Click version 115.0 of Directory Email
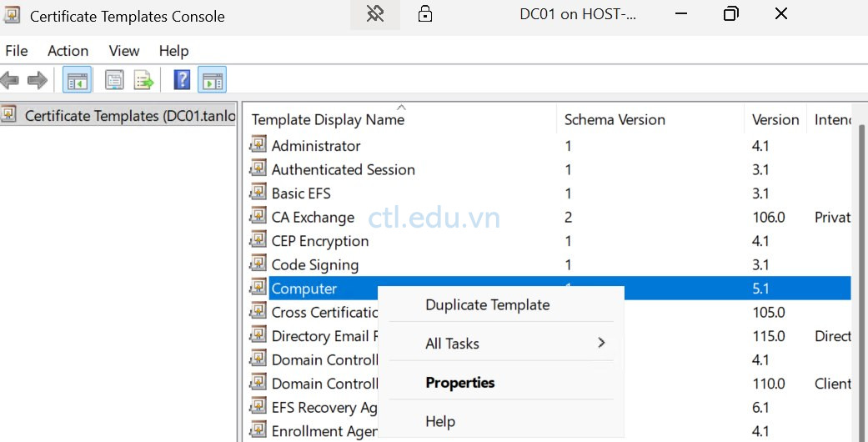868x442 pixels. click(769, 337)
